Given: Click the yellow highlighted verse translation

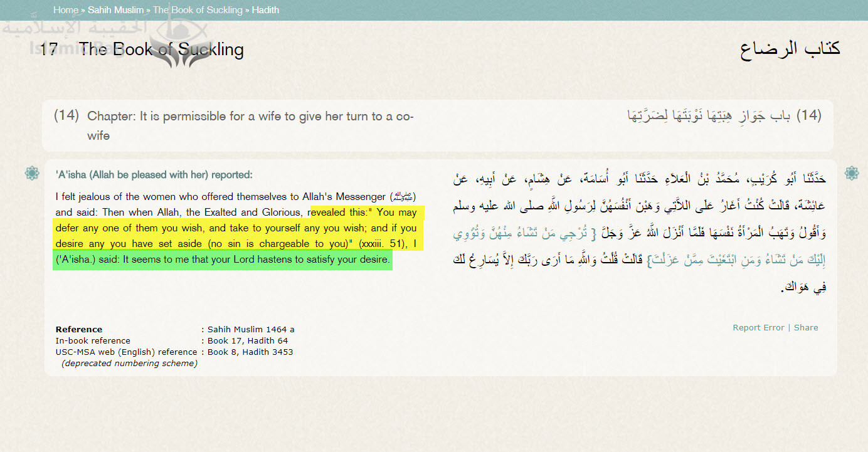Looking at the screenshot, I should click(237, 228).
